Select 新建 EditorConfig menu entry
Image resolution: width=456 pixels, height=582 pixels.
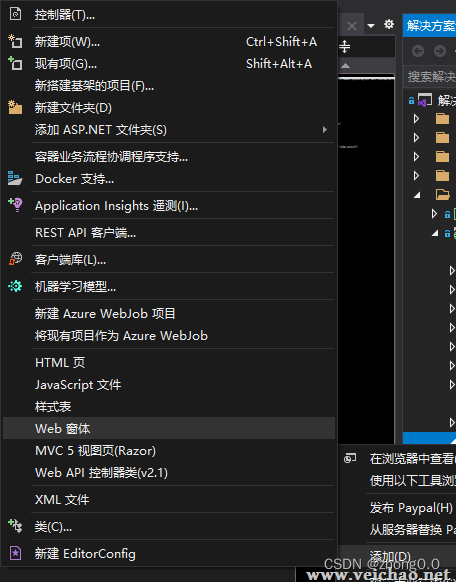click(169, 553)
